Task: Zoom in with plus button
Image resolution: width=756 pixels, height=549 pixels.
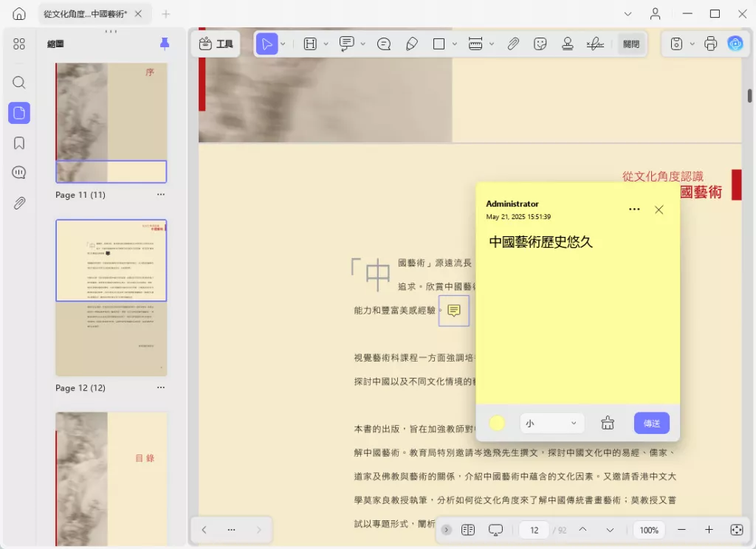Action: (x=709, y=530)
